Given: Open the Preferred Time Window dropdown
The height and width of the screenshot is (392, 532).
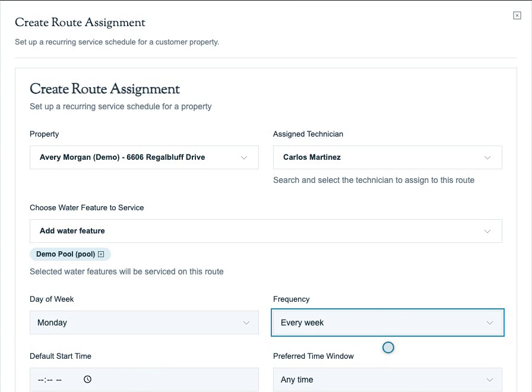Looking at the screenshot, I should tap(388, 380).
